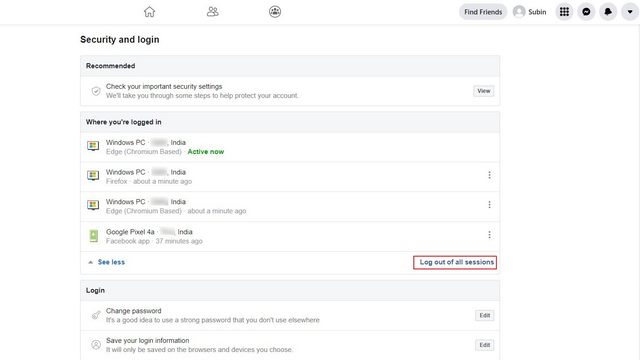Viewport: 640px width, 360px height.
Task: Edit Change password setting
Action: pos(484,316)
